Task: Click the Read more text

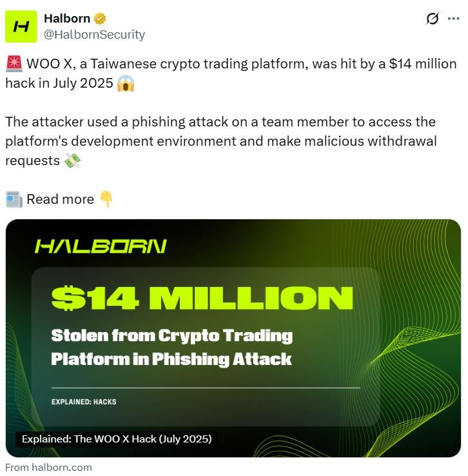Action: [60, 199]
